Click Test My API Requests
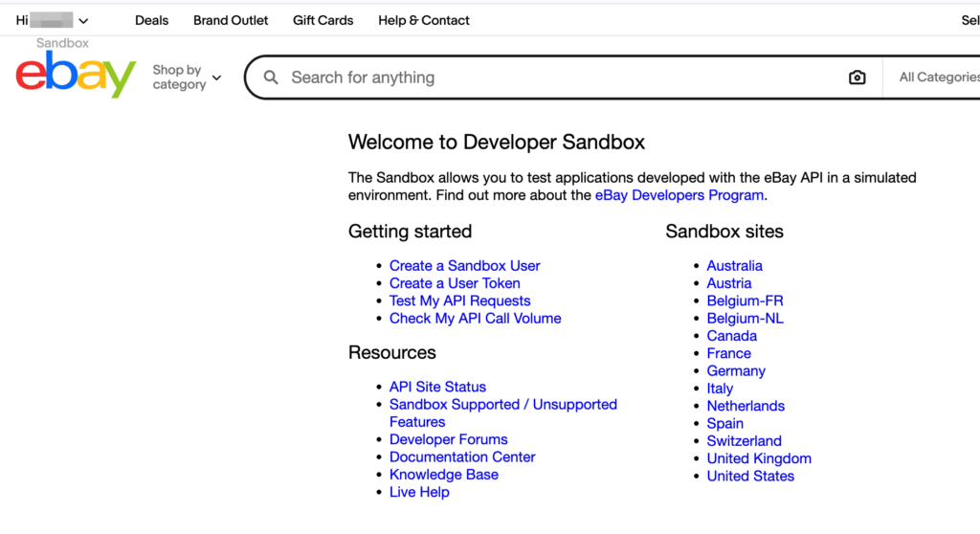980x534 pixels. tap(460, 300)
